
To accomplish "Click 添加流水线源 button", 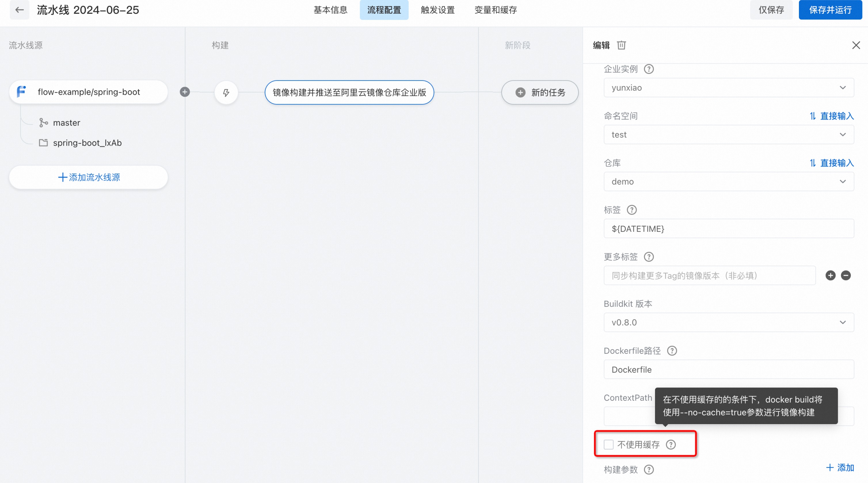I will point(89,177).
